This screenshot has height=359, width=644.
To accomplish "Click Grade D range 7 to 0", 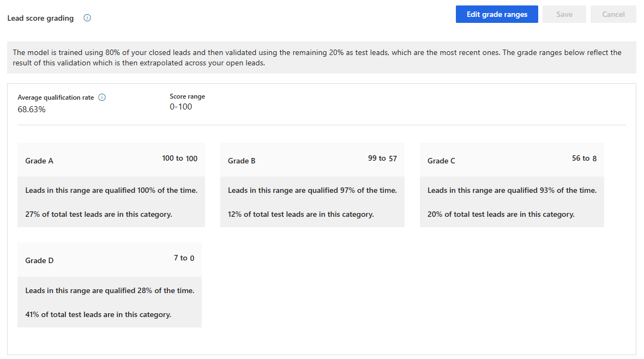I will click(184, 258).
